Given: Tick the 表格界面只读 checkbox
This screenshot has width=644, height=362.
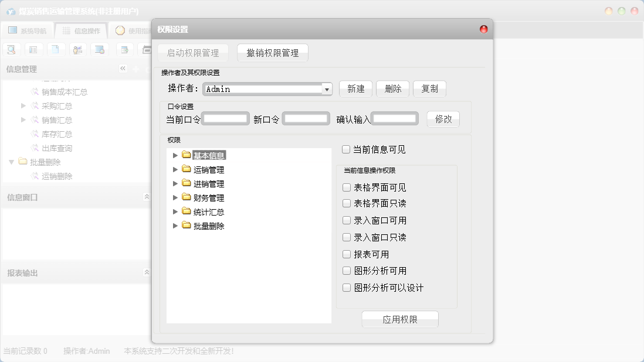Looking at the screenshot, I should coord(347,203).
